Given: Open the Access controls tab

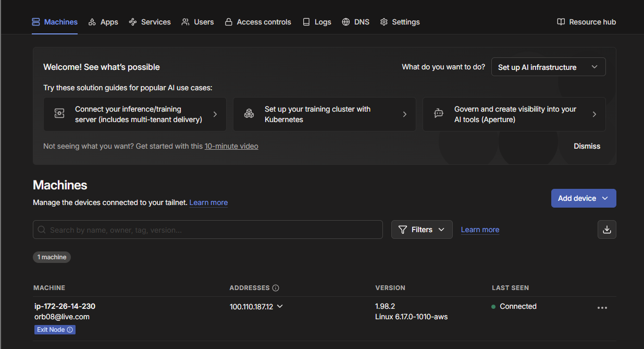Looking at the screenshot, I should 258,22.
